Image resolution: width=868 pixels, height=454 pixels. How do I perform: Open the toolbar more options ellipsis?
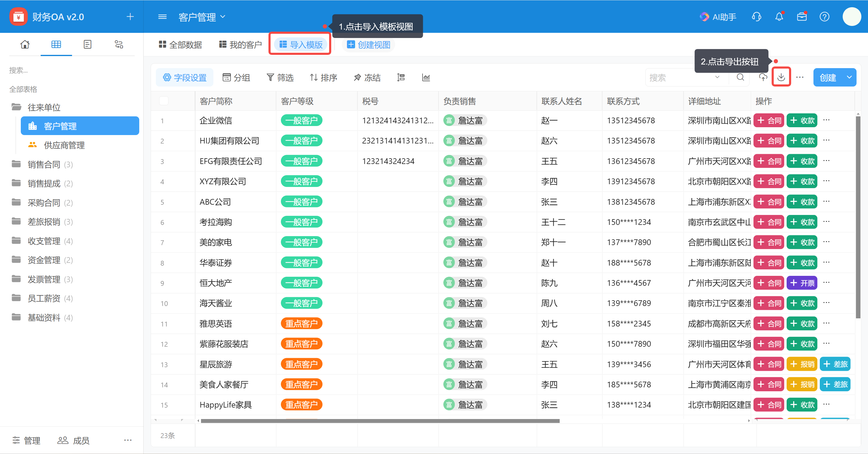pos(800,77)
